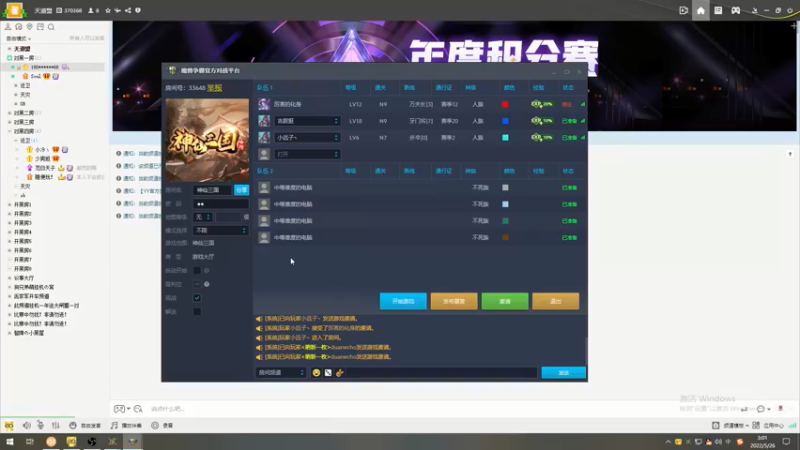Viewport: 800px width, 450px height.
Task: Click the Windows Start button
Action: (x=10, y=441)
